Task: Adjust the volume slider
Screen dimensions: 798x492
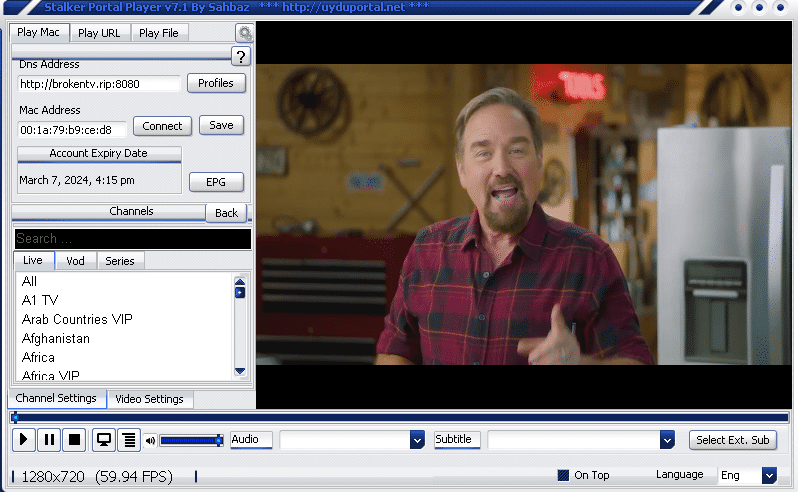Action: pos(190,440)
